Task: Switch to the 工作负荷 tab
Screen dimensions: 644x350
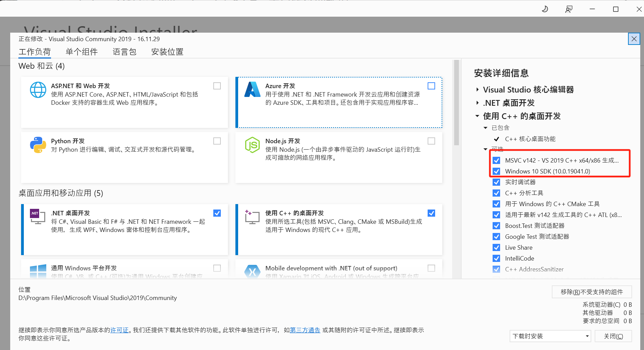Action: tap(35, 52)
